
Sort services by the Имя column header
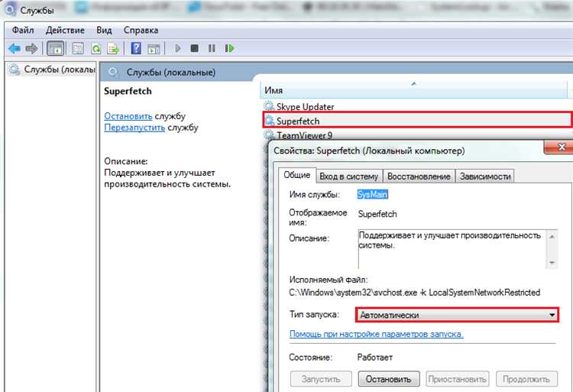(413, 90)
